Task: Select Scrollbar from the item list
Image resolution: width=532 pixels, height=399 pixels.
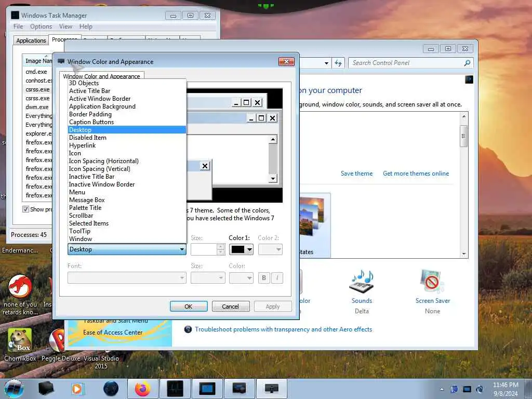Action: pos(127,216)
